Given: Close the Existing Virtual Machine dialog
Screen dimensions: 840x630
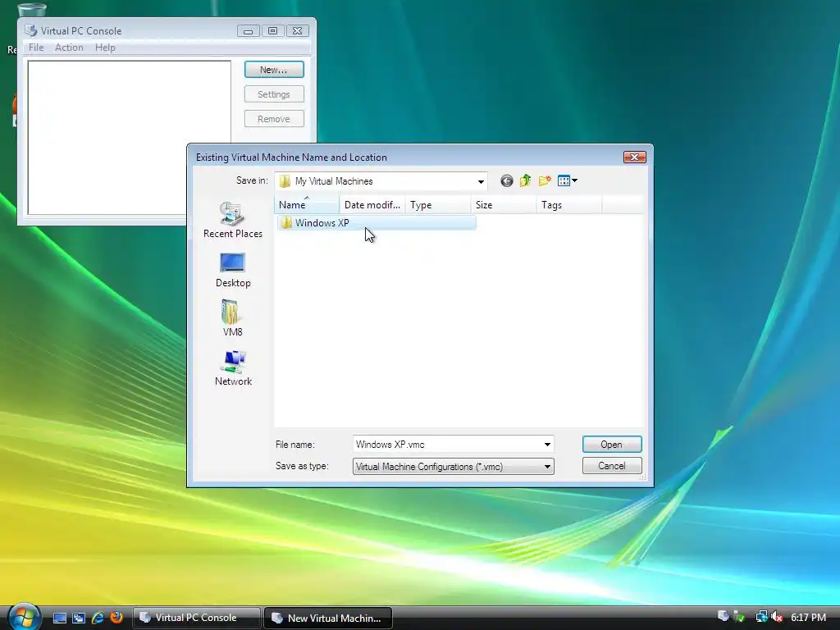Looking at the screenshot, I should (635, 157).
